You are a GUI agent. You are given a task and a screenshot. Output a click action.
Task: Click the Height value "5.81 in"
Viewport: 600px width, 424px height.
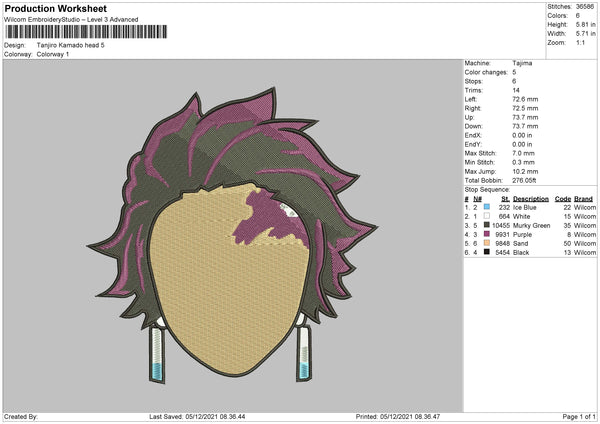pyautogui.click(x=585, y=24)
